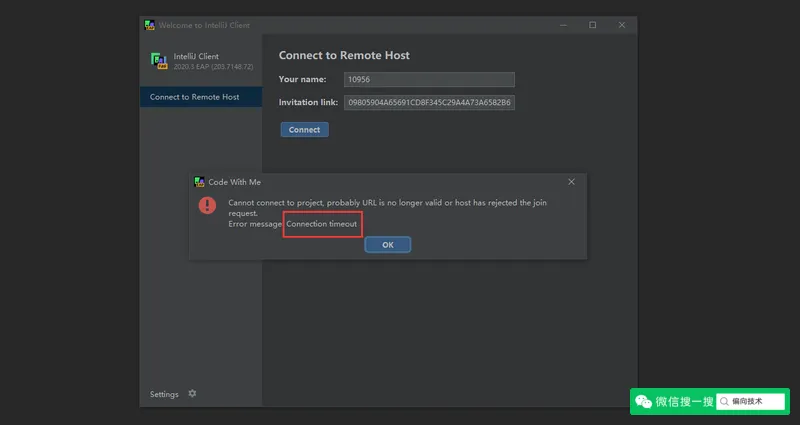Click the 'Your name:' label
800x425 pixels.
pyautogui.click(x=302, y=80)
